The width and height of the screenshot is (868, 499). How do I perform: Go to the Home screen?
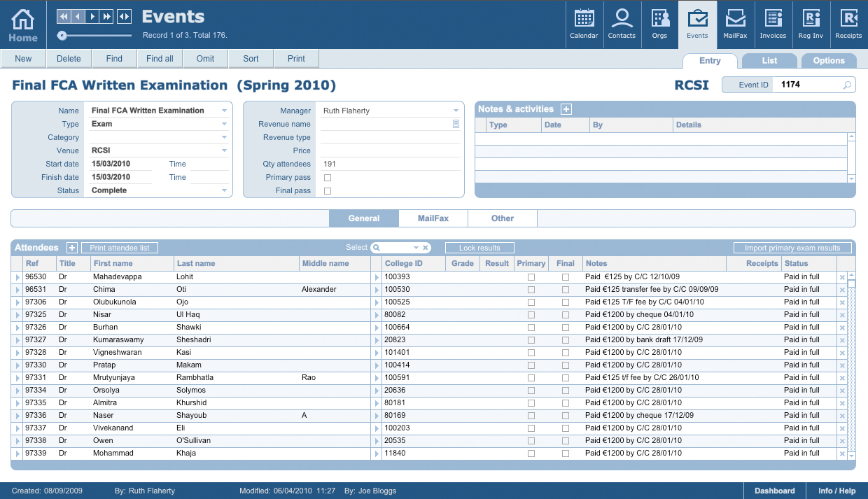click(x=22, y=24)
